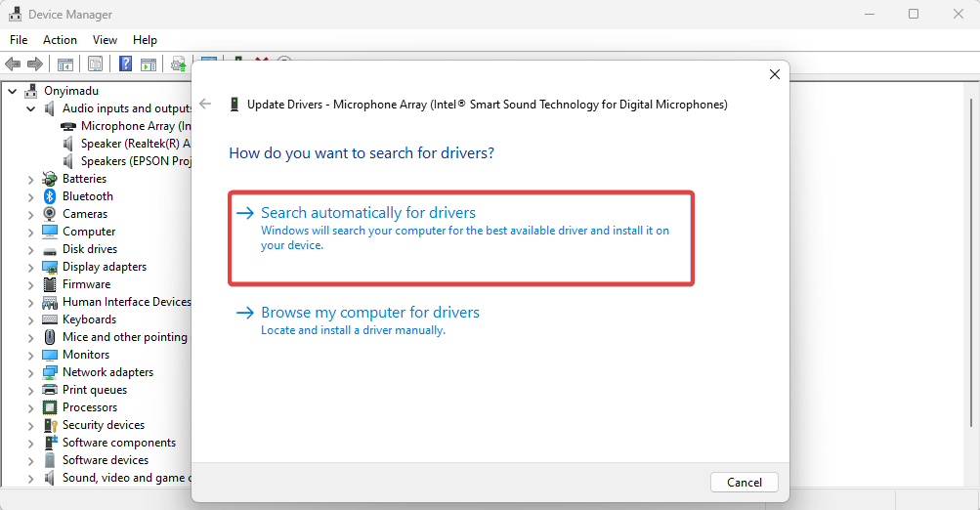The height and width of the screenshot is (510, 980).
Task: Expand the Processors node chevron
Action: coord(30,408)
